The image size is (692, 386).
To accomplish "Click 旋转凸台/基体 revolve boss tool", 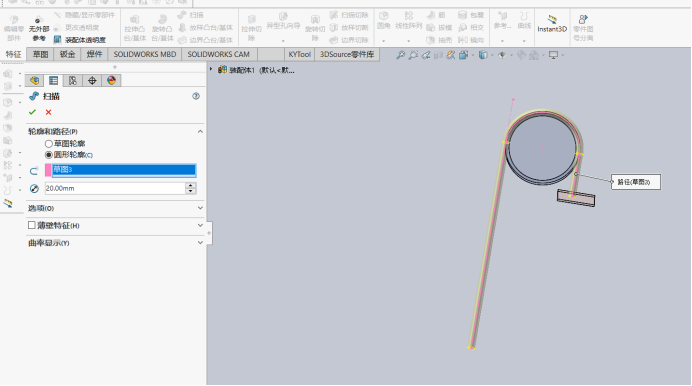I will pyautogui.click(x=162, y=28).
